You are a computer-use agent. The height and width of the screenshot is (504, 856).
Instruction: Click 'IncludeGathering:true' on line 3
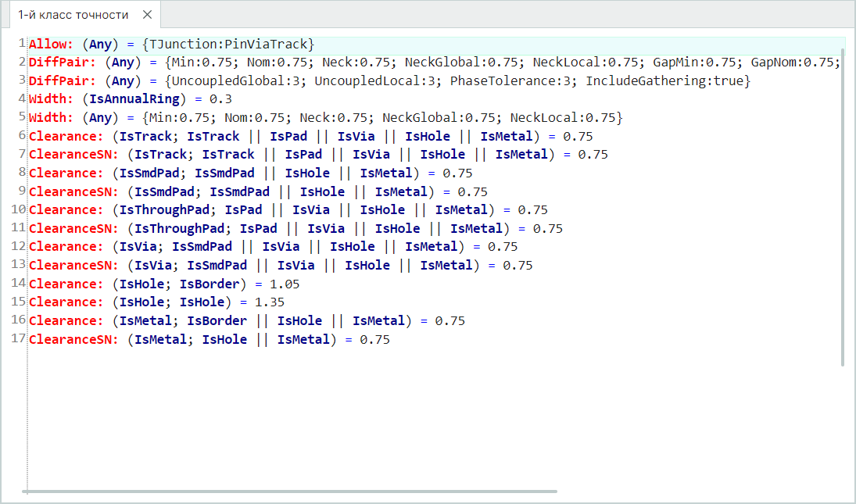664,81
